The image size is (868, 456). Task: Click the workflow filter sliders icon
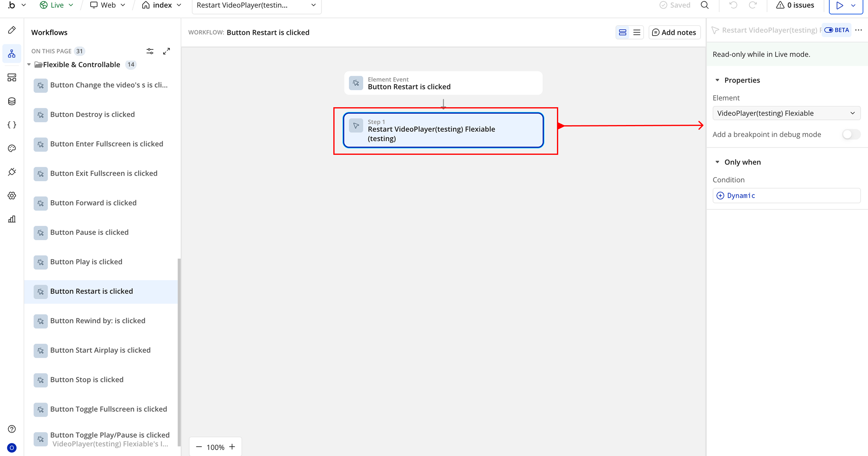coord(150,51)
